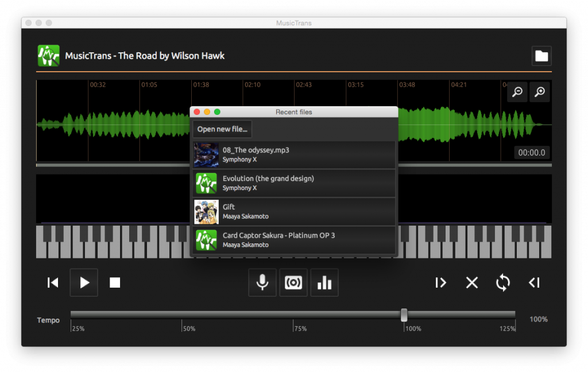Image resolution: width=588 pixels, height=372 pixels.
Task: Click the song title 'The Road by Wilson Hawk'
Action: pos(171,56)
